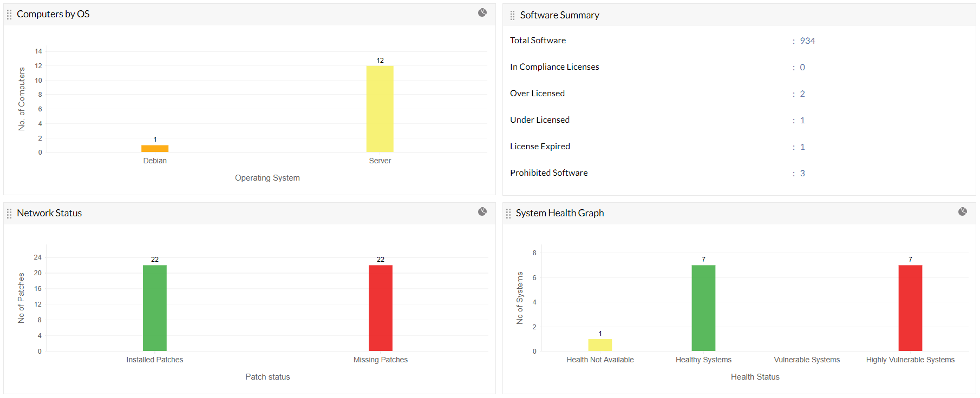Select the yellow Server bar
The height and width of the screenshot is (398, 980).
(x=380, y=109)
